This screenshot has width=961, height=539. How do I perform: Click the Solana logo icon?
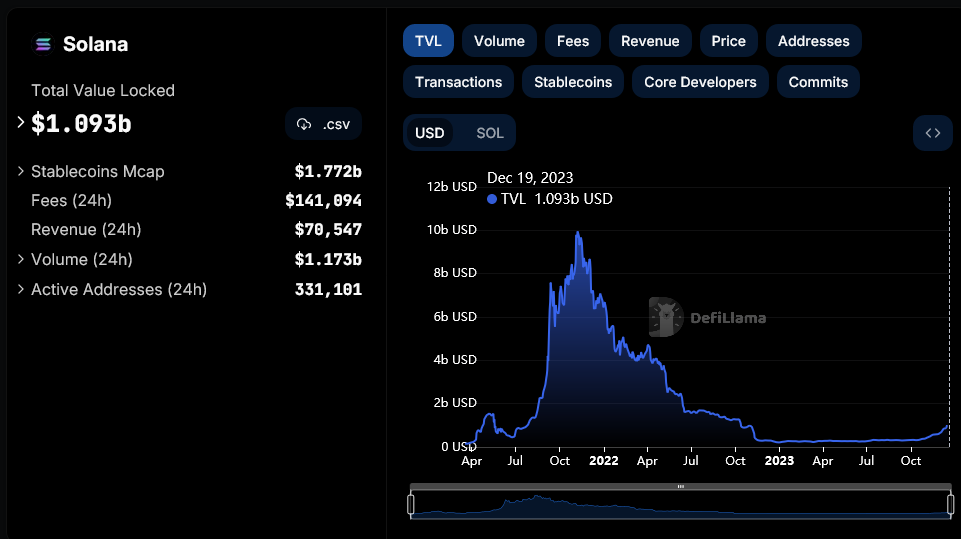(x=43, y=44)
